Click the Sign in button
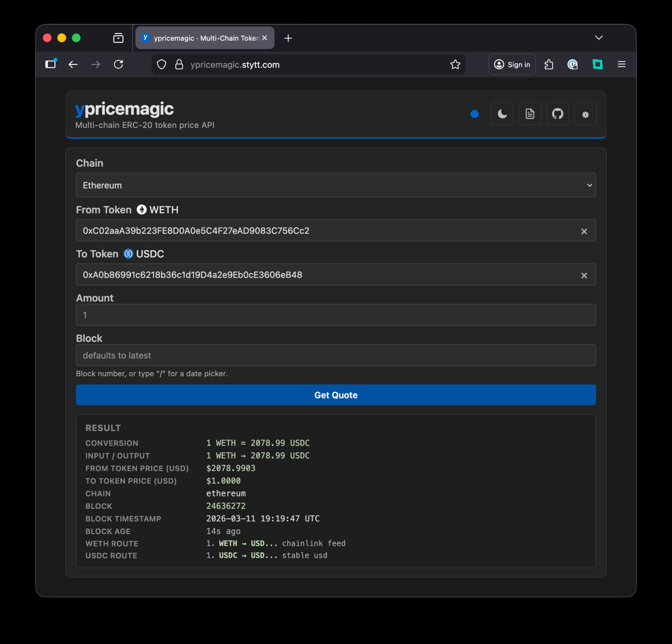The width and height of the screenshot is (672, 644). 512,64
